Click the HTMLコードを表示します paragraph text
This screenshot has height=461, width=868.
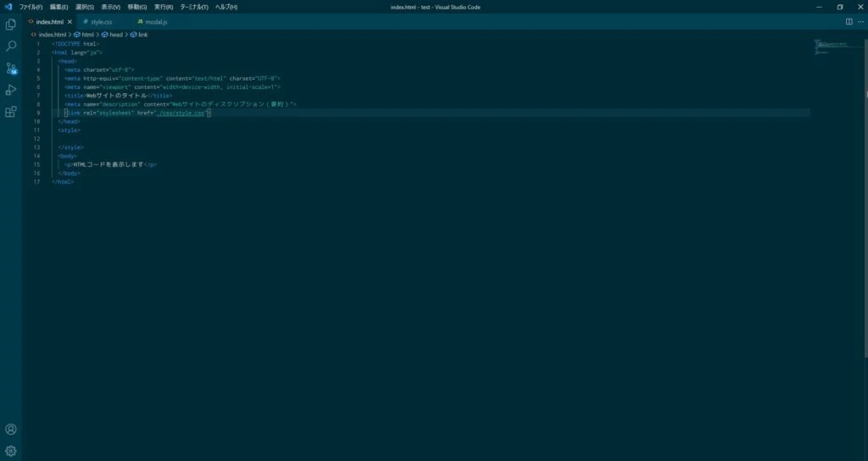108,164
